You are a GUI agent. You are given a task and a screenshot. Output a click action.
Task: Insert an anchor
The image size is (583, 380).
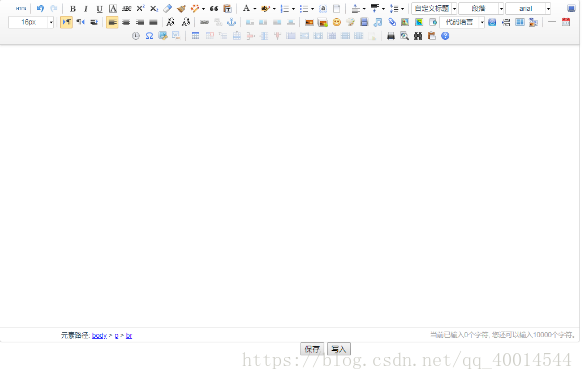(232, 22)
